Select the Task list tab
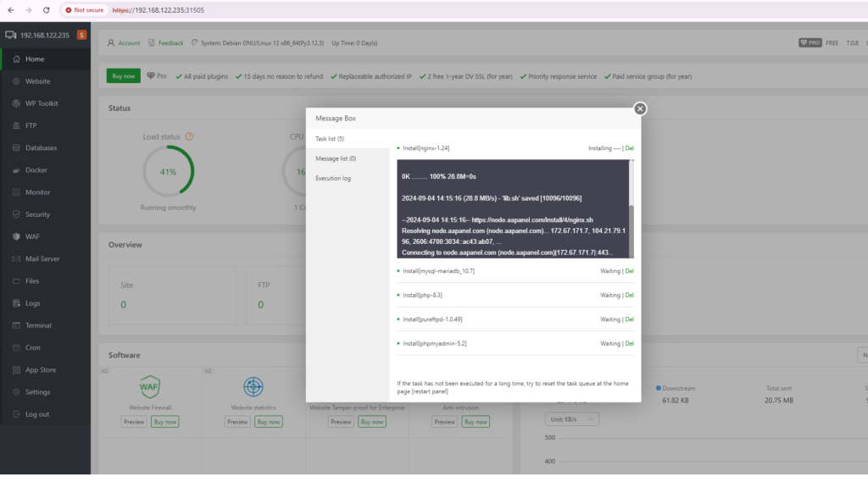This screenshot has height=488, width=868. [x=330, y=138]
